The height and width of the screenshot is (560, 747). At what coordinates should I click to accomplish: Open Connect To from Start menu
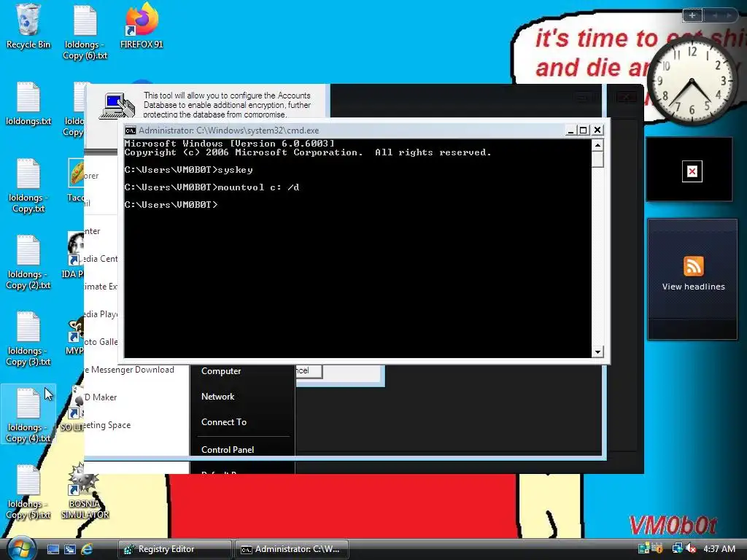pos(224,422)
